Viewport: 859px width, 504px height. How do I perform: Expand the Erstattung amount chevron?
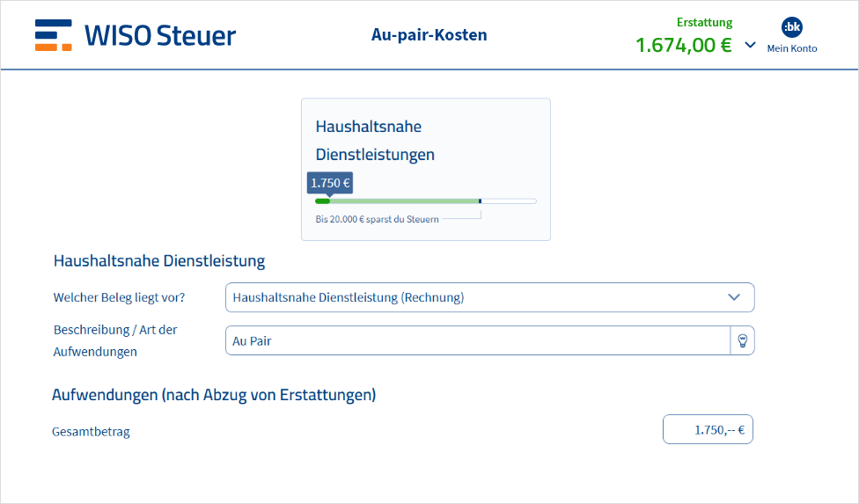[x=750, y=45]
